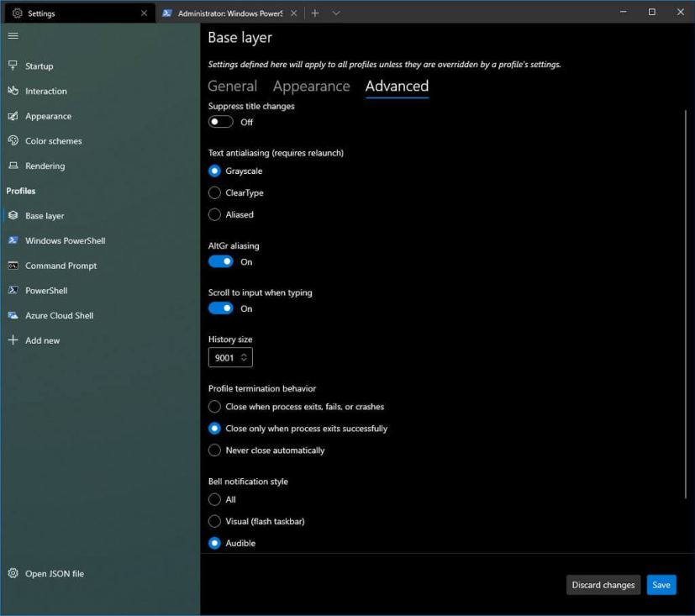Maximize the Terminal window
The width and height of the screenshot is (695, 616).
(652, 12)
